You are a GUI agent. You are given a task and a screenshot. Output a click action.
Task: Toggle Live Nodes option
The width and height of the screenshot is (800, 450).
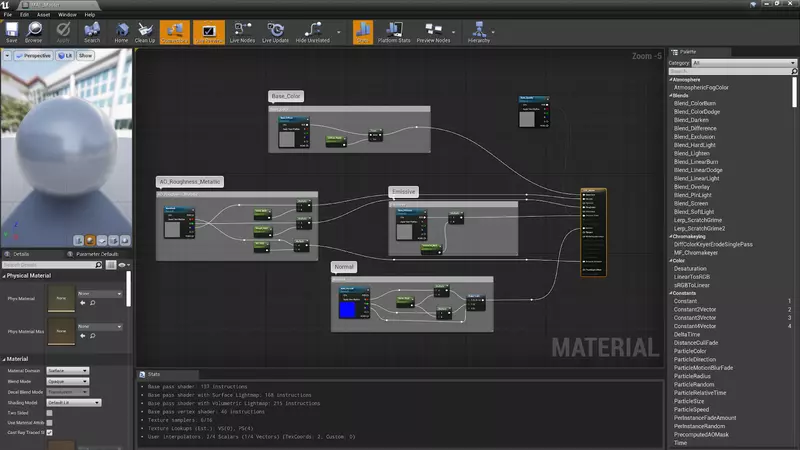[242, 32]
